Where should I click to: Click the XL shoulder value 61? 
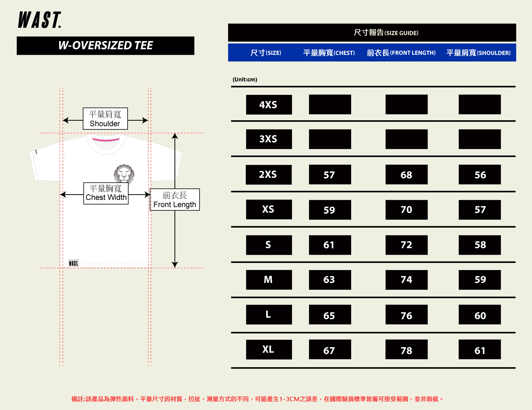point(480,350)
